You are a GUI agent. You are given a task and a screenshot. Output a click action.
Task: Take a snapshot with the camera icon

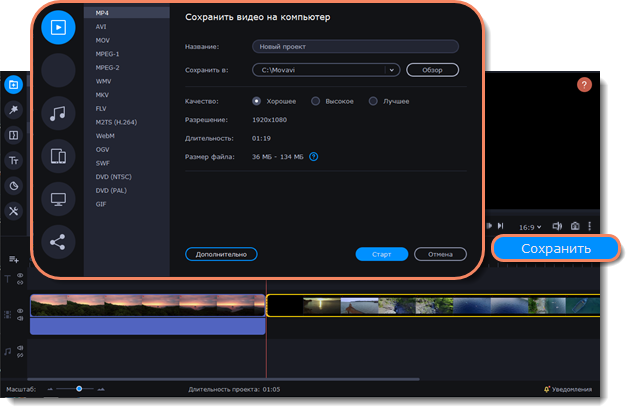click(574, 226)
